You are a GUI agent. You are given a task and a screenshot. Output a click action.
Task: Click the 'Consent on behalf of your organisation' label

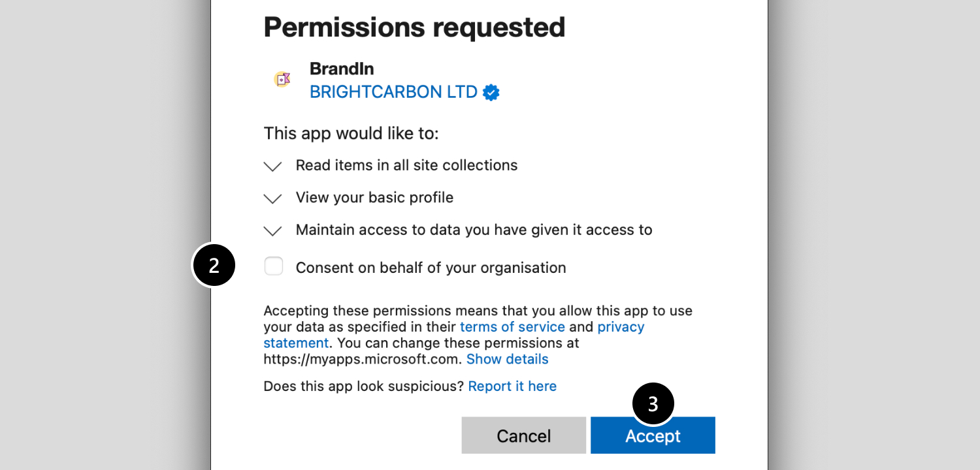[431, 268]
